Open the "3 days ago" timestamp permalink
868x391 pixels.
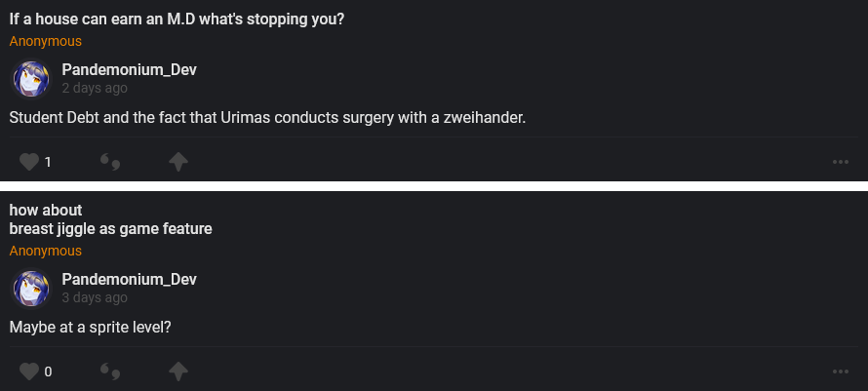tap(94, 297)
